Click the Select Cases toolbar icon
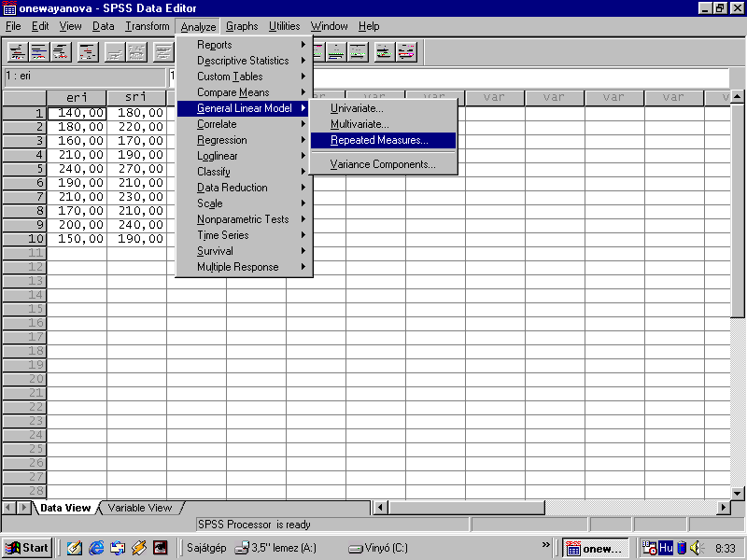The height and width of the screenshot is (560, 747). pos(359,52)
